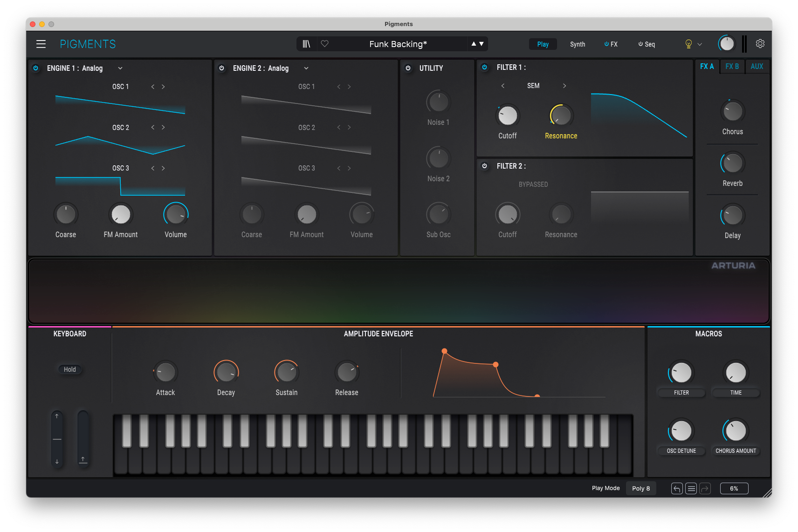Screen dimensions: 798x532
Task: Click the undo arrow button
Action: pos(677,488)
